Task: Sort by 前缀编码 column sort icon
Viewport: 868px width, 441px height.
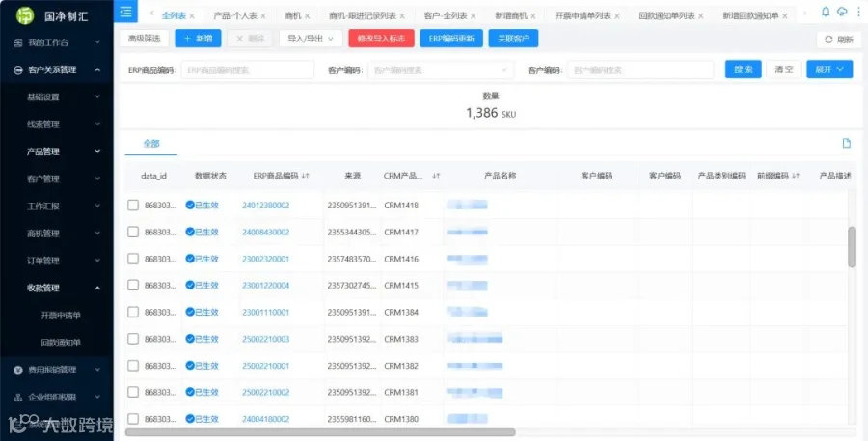Action: coord(796,176)
